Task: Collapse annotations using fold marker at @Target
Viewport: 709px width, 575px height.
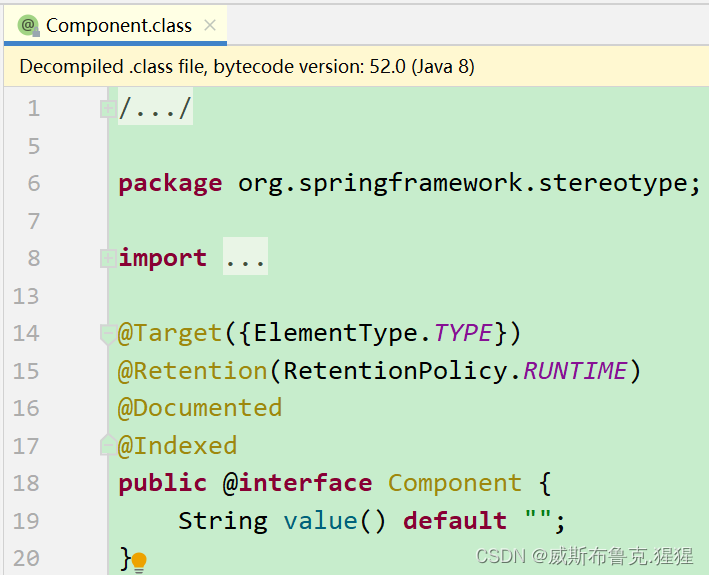Action: tap(107, 333)
